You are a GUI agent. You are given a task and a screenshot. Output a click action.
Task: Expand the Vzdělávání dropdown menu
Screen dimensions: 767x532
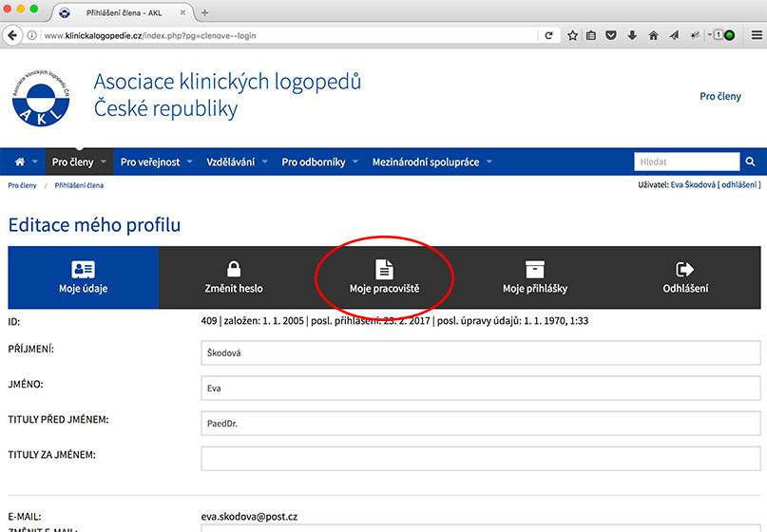(237, 161)
